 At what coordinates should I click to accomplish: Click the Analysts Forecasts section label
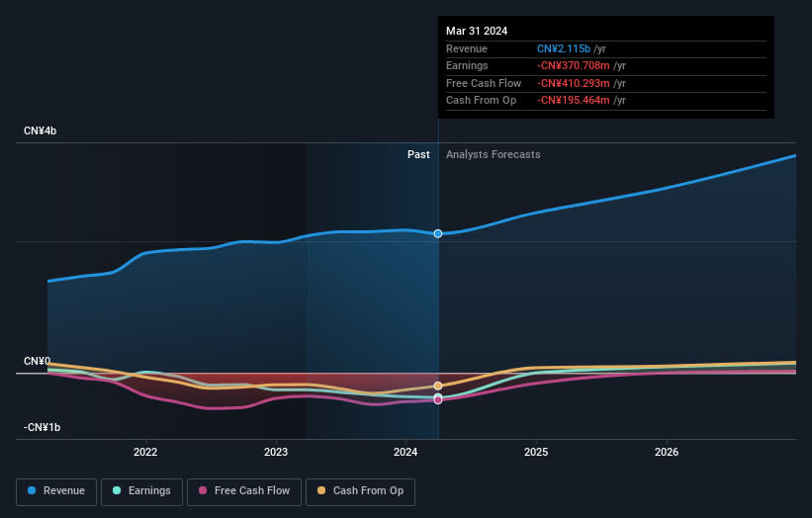[x=493, y=154]
